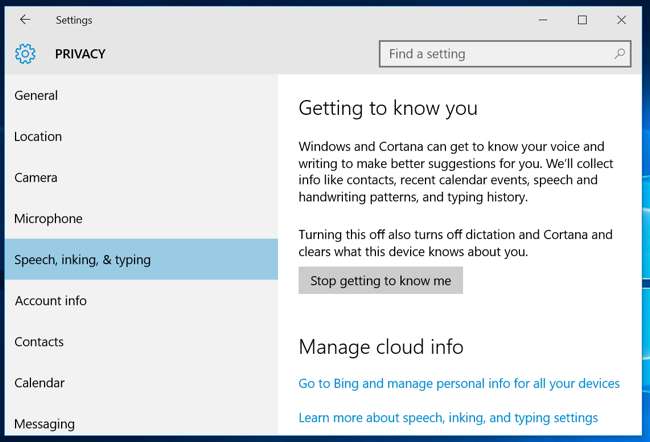Open Account info privacy settings
This screenshot has width=650, height=442.
pos(50,301)
